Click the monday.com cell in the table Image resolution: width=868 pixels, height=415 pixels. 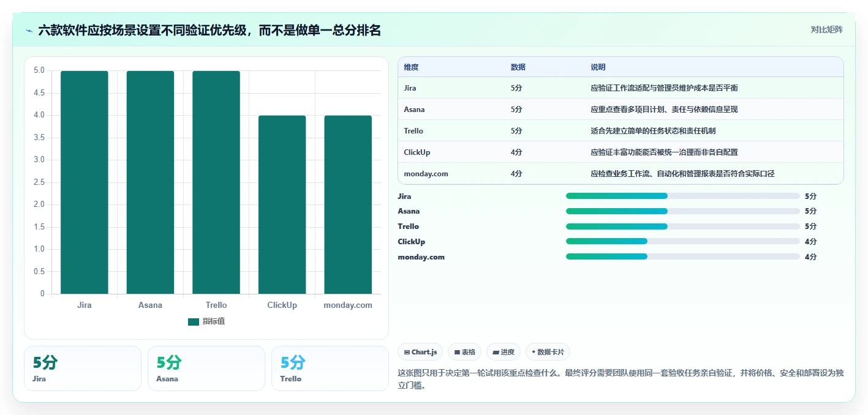426,174
